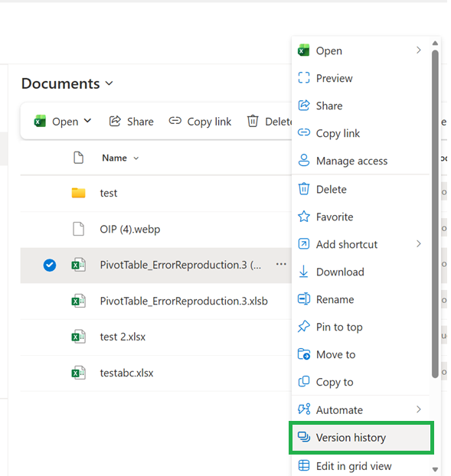
Task: Click the download arrow icon in menu
Action: (304, 272)
